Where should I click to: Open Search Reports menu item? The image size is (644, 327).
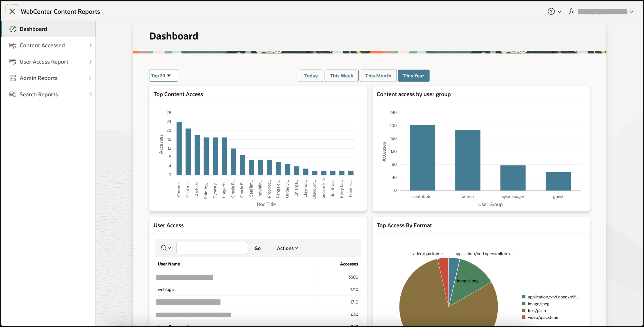[48, 94]
